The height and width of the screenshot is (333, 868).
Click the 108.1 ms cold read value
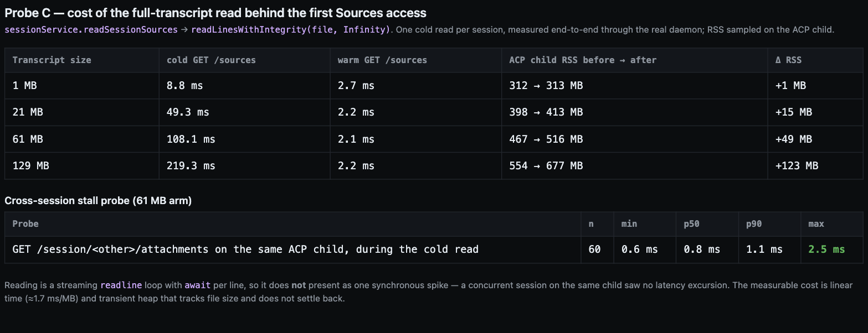coord(191,139)
